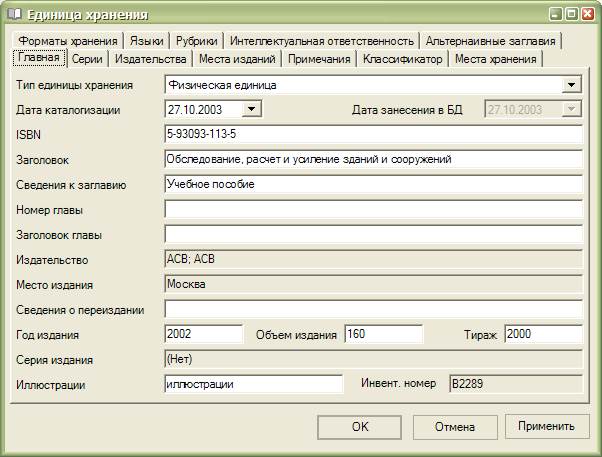This screenshot has width=602, height=457.
Task: Switch to the Серии tab
Action: click(85, 60)
